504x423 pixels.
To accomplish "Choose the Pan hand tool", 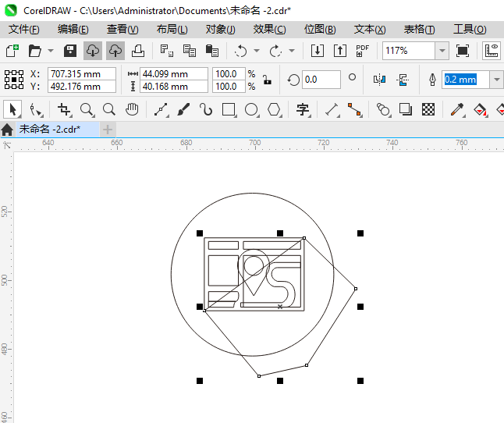I will (133, 109).
